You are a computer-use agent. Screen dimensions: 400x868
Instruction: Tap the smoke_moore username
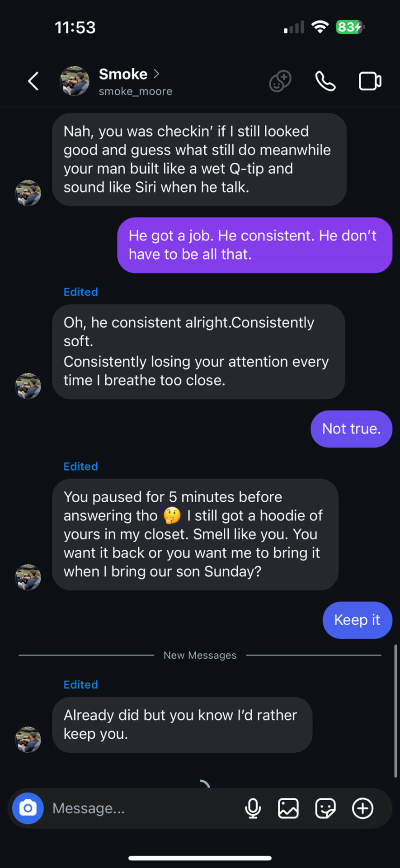(x=136, y=91)
